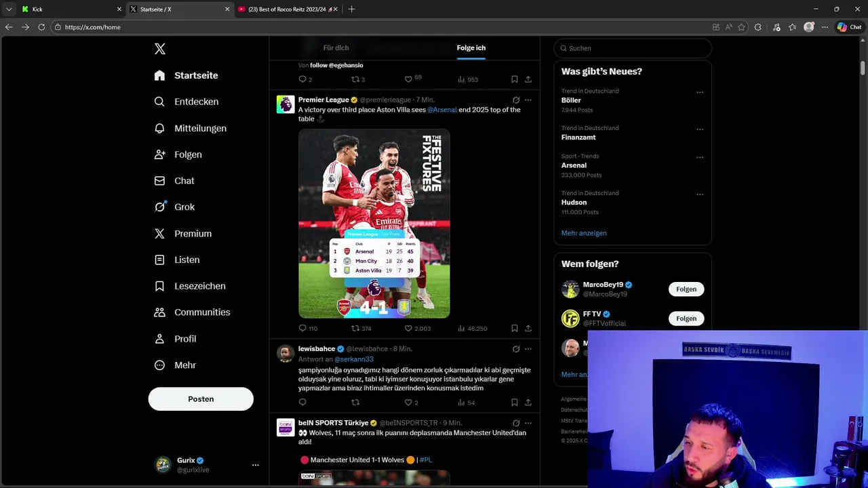This screenshot has height=488, width=868.
Task: Switch to the Folge ich tab
Action: point(471,48)
